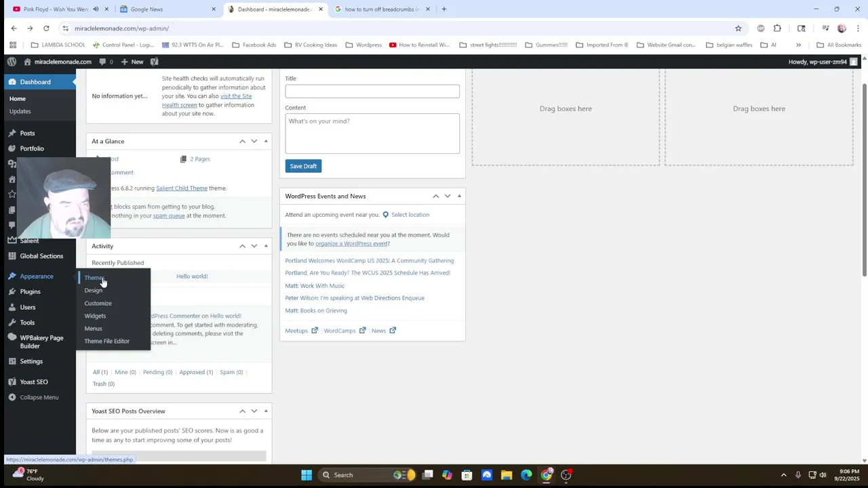Click Select location link

(410, 215)
